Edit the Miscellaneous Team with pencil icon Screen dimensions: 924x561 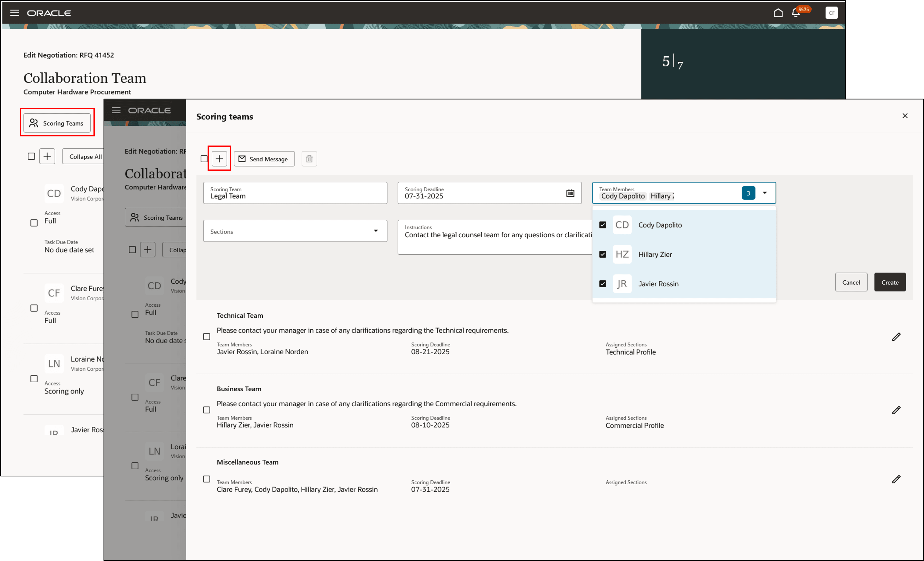[x=896, y=479]
